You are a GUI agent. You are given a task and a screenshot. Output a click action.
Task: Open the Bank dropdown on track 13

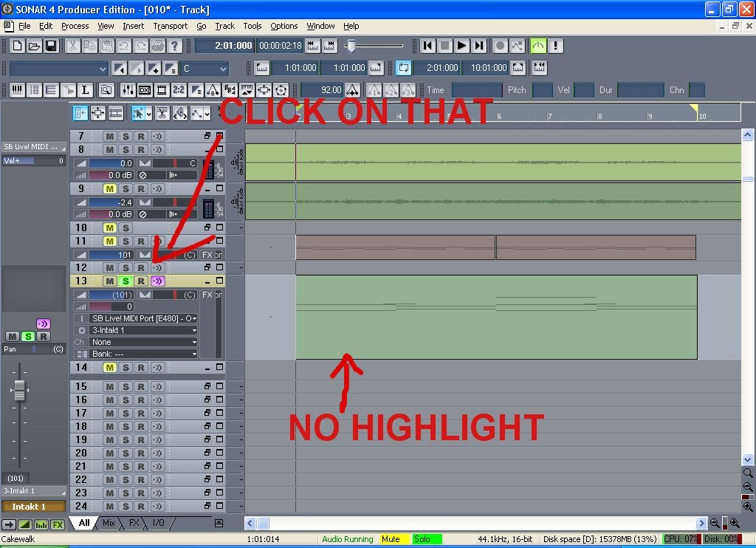(x=144, y=354)
